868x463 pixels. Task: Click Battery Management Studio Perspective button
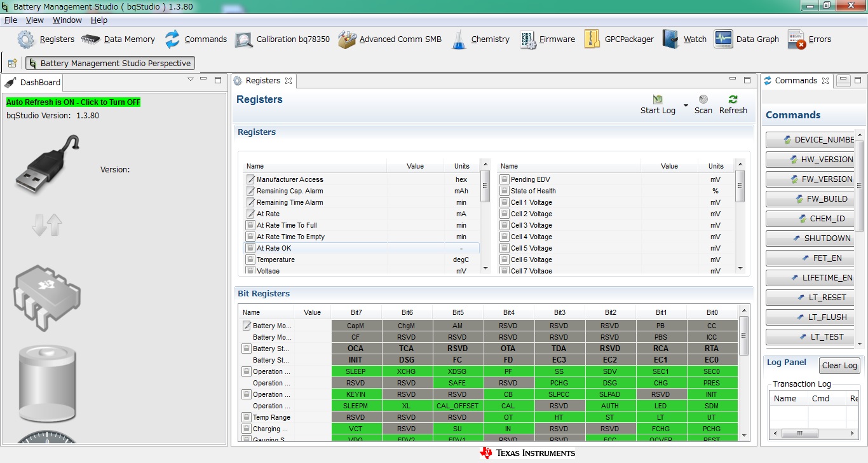[x=110, y=63]
